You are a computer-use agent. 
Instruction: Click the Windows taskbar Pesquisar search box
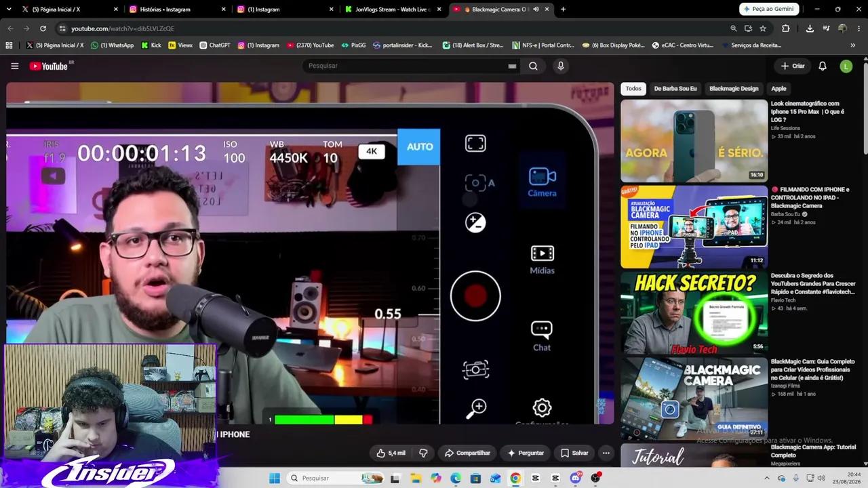click(335, 479)
